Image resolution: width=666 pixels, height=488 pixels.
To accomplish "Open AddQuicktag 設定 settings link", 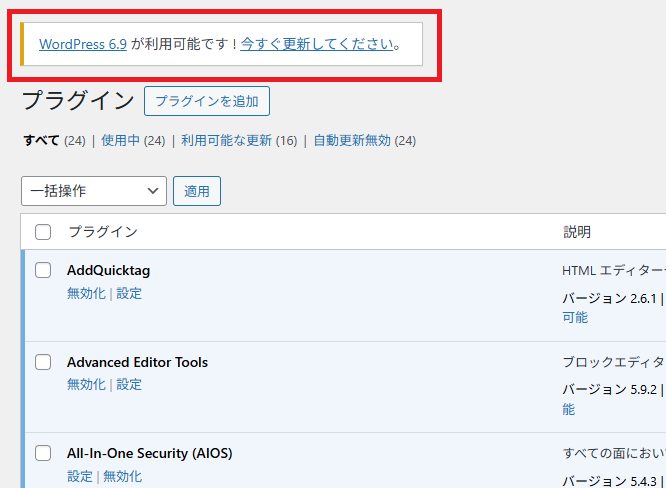I will click(129, 293).
